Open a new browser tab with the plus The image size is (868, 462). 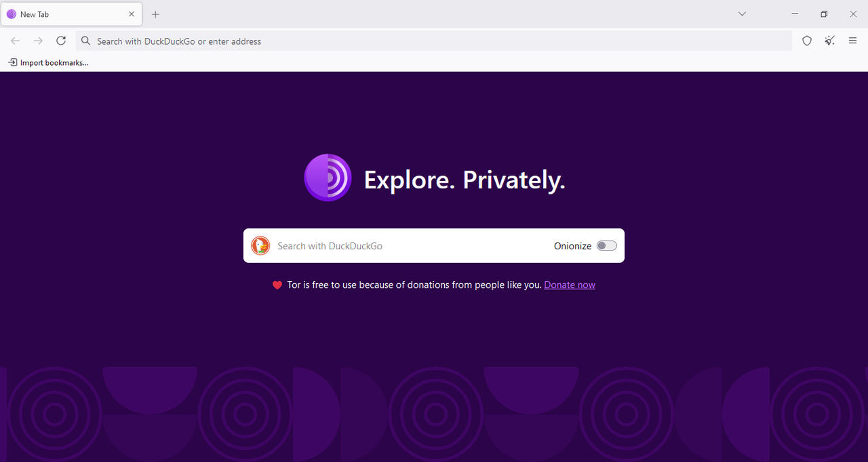155,14
